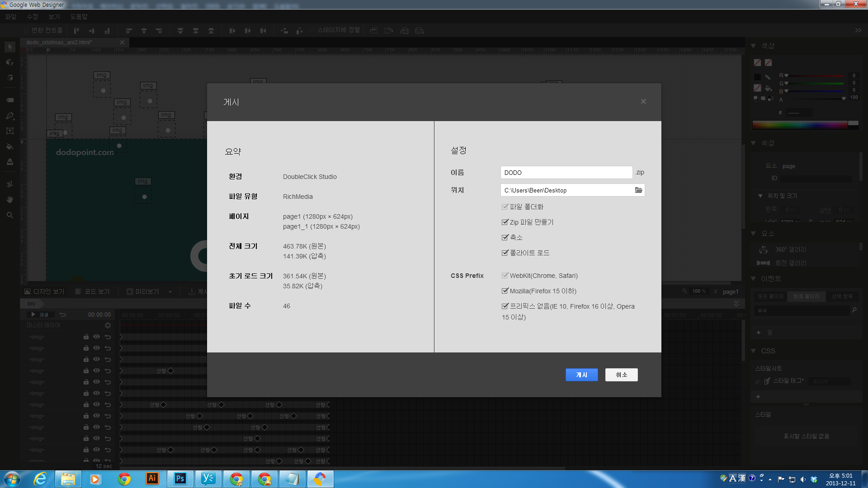Collapse the 색상 color panel
This screenshot has width=868, height=488.
point(754,46)
